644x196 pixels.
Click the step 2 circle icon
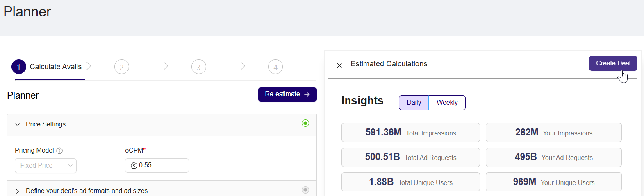click(x=122, y=67)
